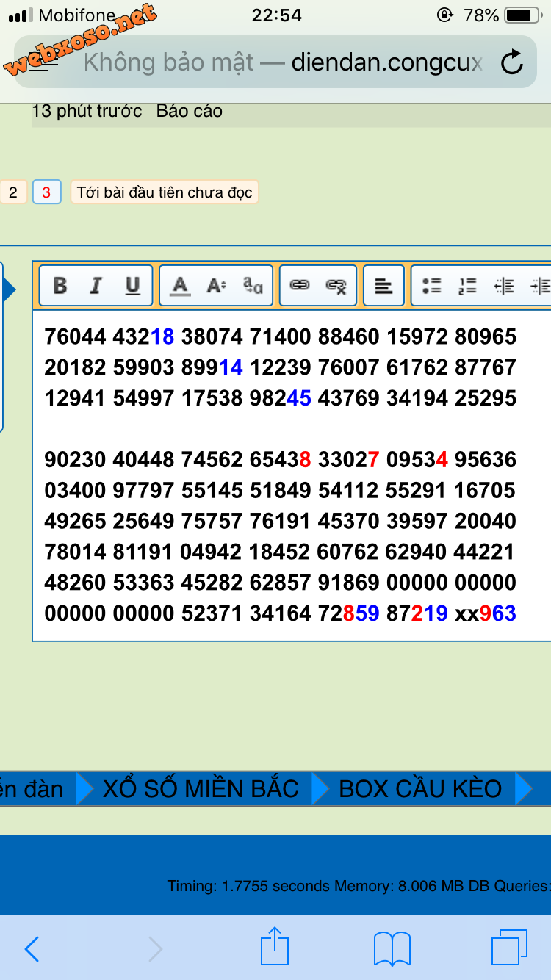
Task: Select the remove link icon
Action: [336, 286]
